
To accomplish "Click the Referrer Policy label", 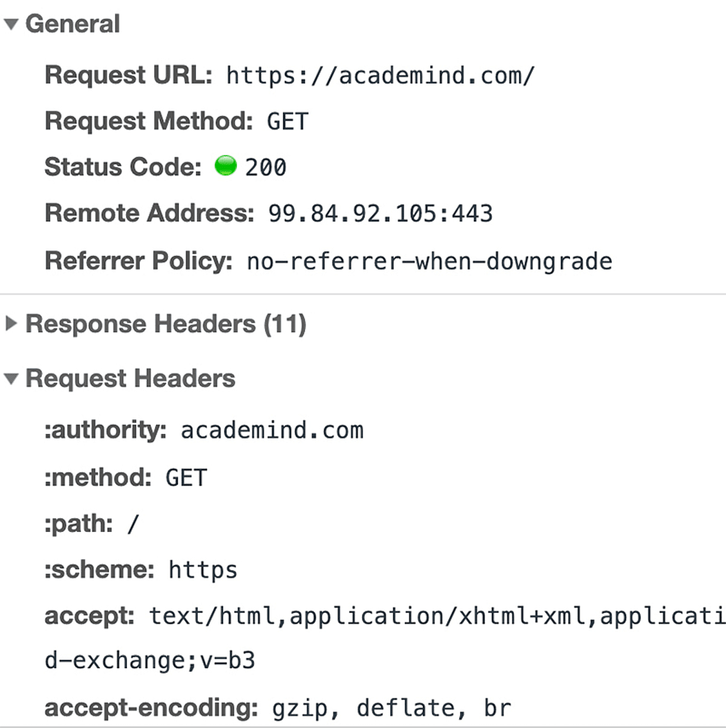I will (138, 260).
